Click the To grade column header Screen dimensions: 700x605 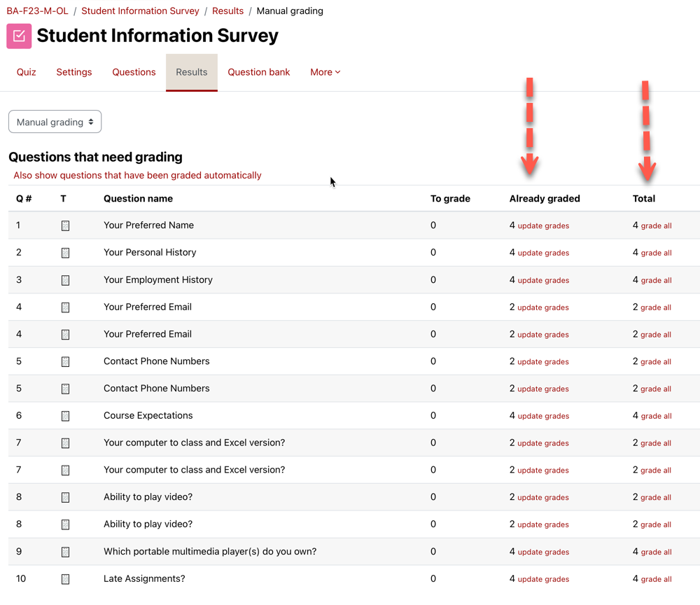(x=450, y=199)
